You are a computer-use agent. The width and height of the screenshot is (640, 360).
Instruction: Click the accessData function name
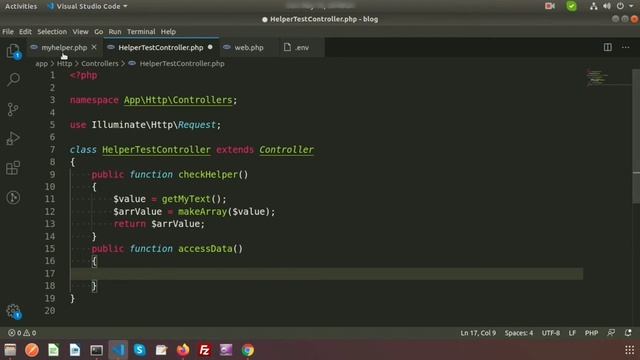[205, 249]
